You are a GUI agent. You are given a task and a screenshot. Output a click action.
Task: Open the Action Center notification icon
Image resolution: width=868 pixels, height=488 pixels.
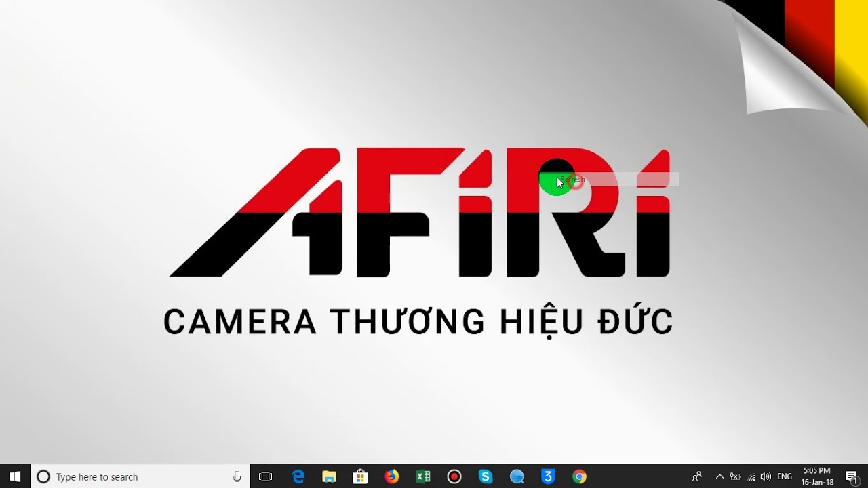point(852,476)
